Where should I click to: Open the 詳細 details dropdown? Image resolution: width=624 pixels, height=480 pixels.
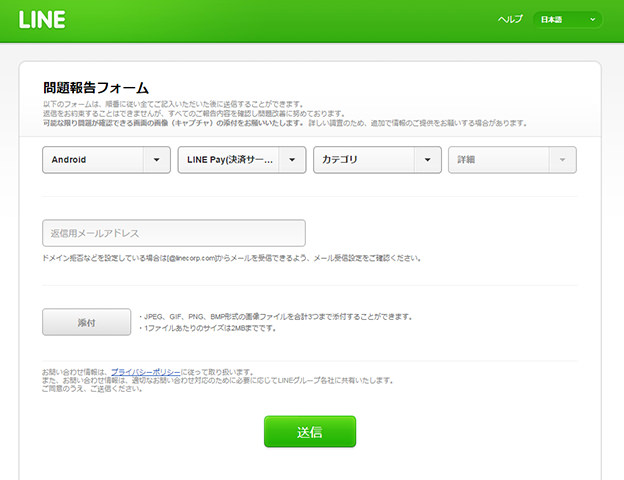pyautogui.click(x=512, y=160)
